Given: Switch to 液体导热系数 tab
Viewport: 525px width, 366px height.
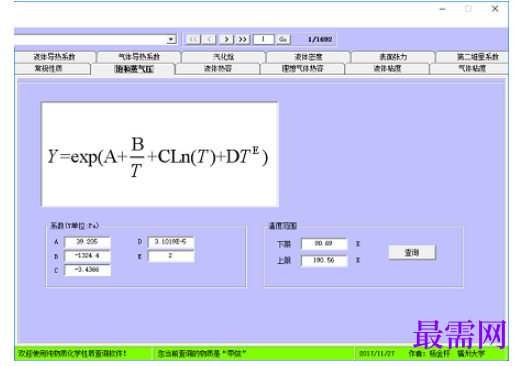Looking at the screenshot, I should click(55, 57).
